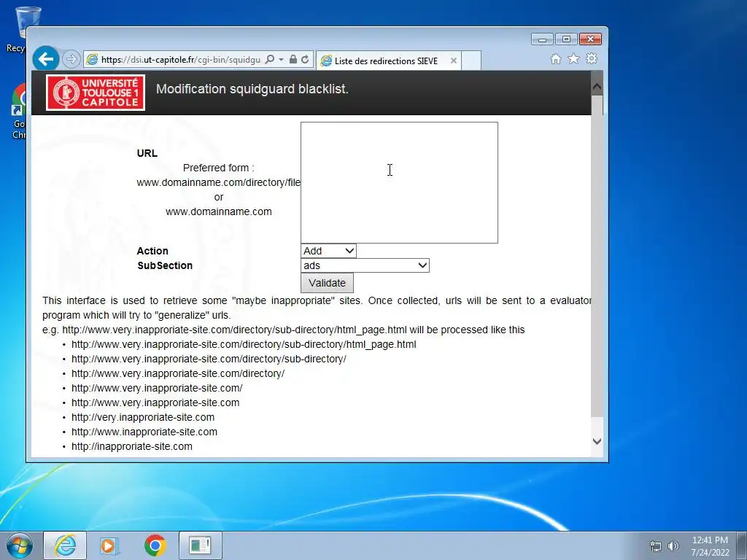Open address bar autocomplete dropdown arrow
Screen dimensions: 747x560
coord(281,60)
